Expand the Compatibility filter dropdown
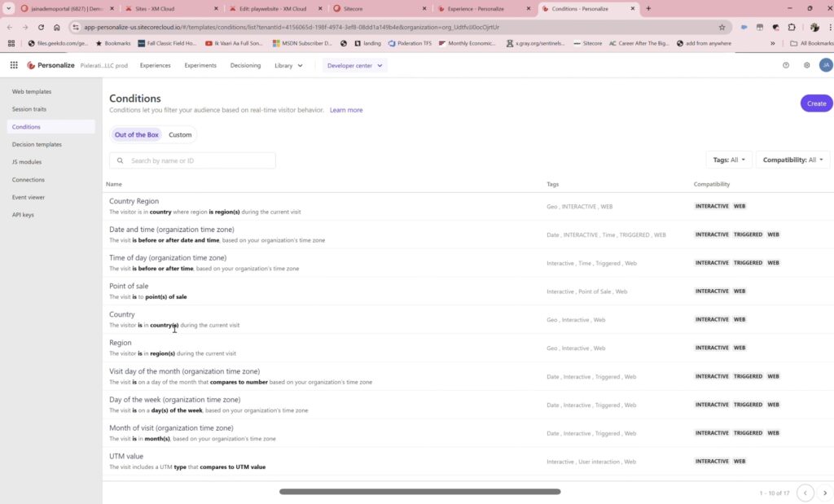Screen dimensions: 834x504 tap(792, 160)
